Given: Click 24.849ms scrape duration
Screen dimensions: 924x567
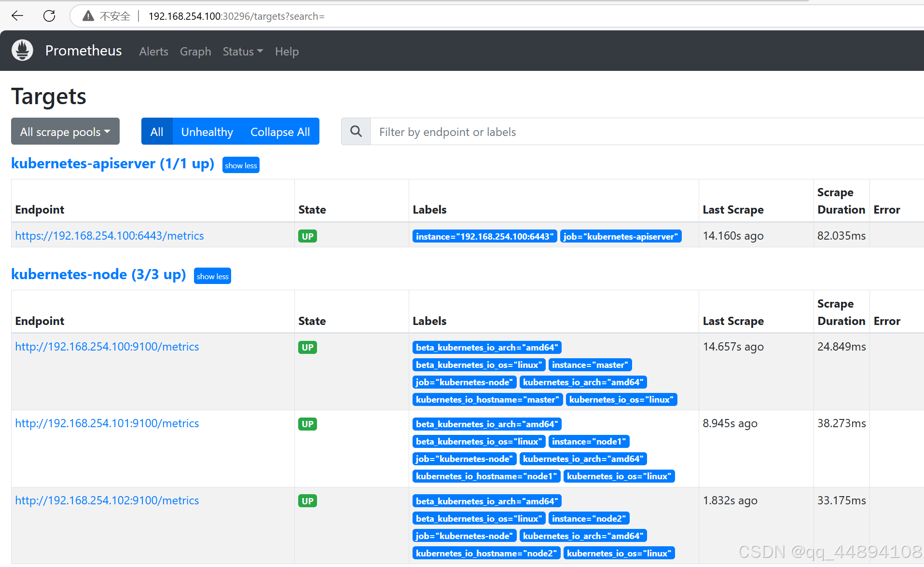Looking at the screenshot, I should tap(841, 346).
